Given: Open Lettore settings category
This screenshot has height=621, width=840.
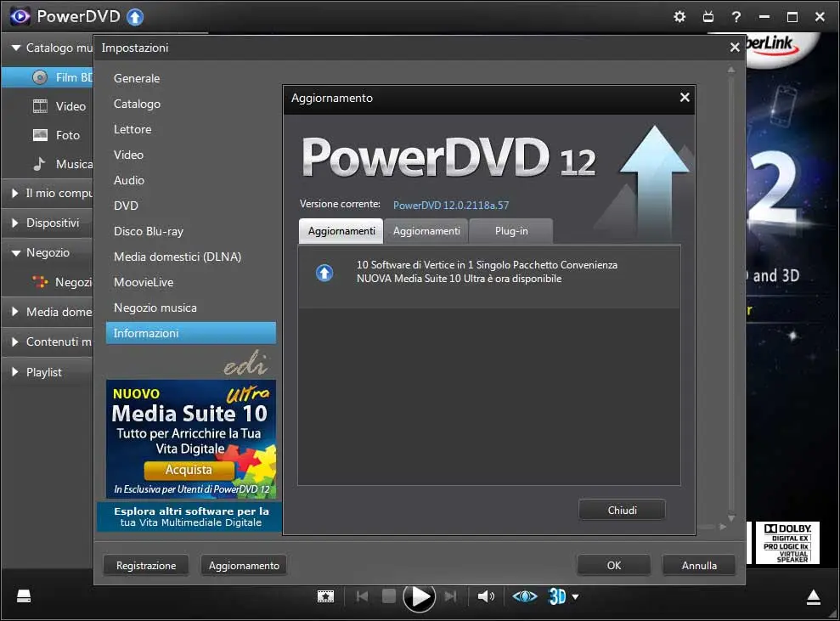Looking at the screenshot, I should pos(191,129).
